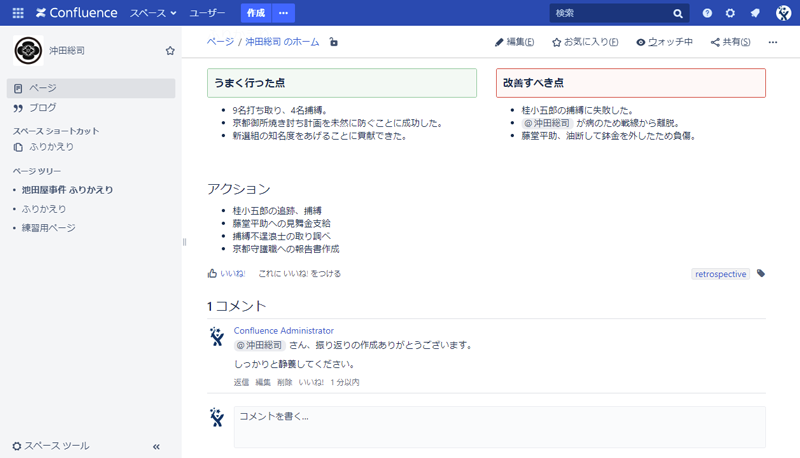Image resolution: width=800 pixels, height=458 pixels.
Task: Toggle ウォッチ中 watching status
Action: [x=664, y=42]
